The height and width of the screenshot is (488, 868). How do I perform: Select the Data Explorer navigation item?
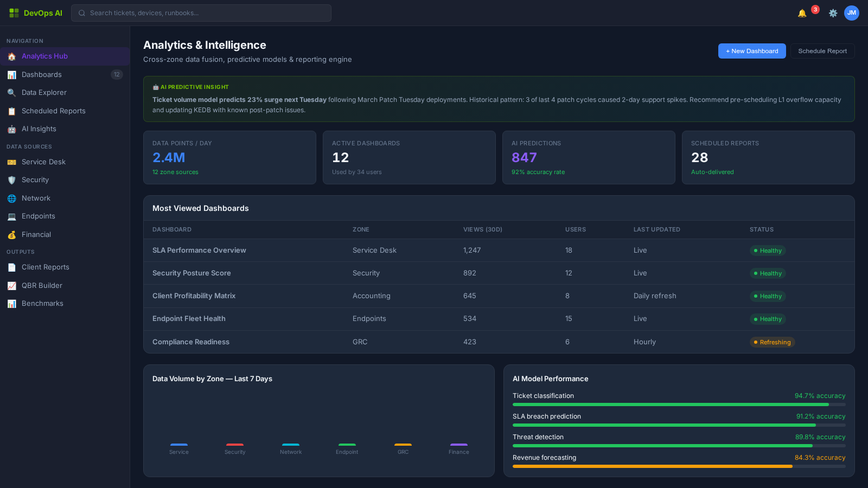(x=43, y=92)
